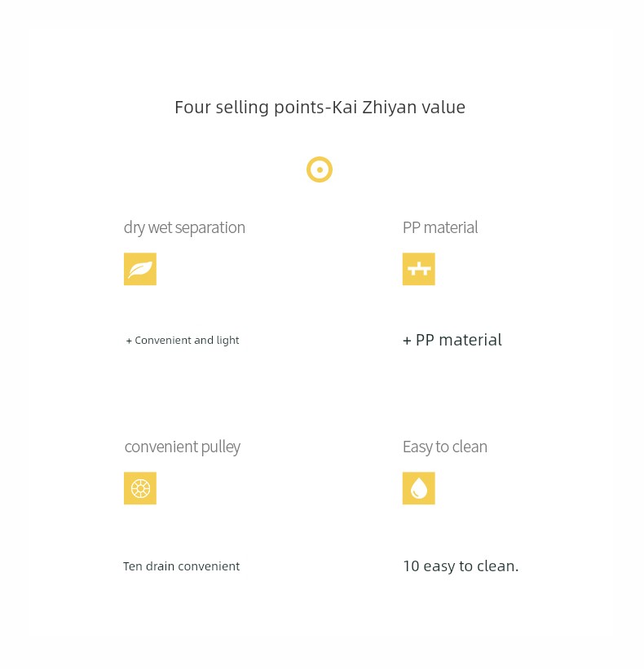Select the yellow PP material connector icon
Viewport: 644px width, 669px height.
click(419, 269)
